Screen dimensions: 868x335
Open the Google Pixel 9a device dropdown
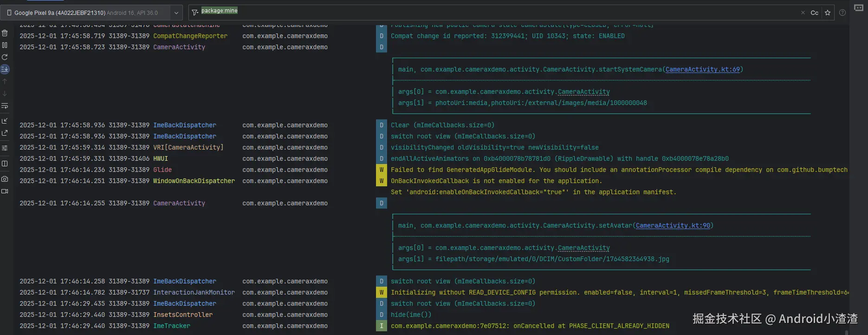(91, 13)
